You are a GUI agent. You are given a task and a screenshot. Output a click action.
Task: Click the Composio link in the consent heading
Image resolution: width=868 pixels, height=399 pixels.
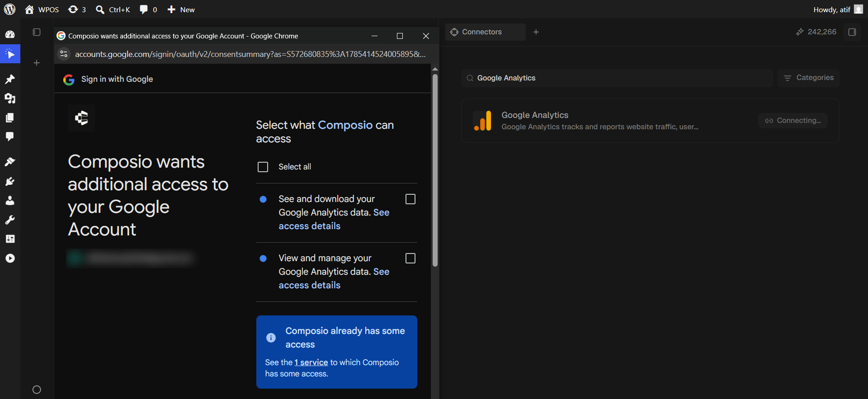point(345,125)
